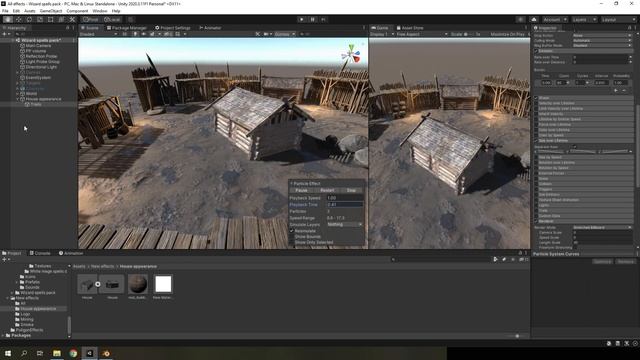The image size is (640, 360).
Task: Click Maximize On Play button
Action: click(507, 34)
